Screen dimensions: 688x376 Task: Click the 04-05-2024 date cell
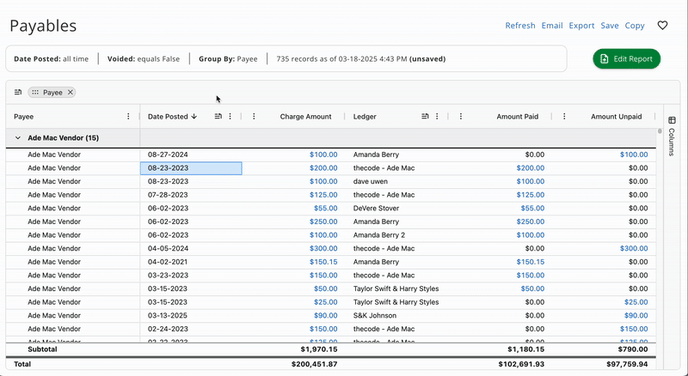point(168,248)
